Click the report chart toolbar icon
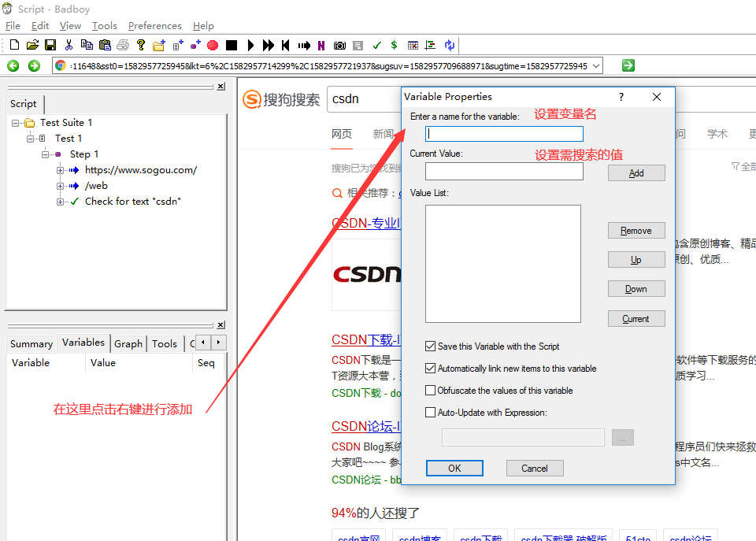Image resolution: width=756 pixels, height=541 pixels. coord(430,45)
